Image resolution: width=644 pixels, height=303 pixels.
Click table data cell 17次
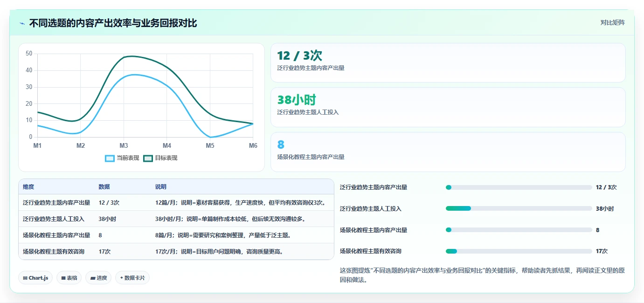coord(104,252)
